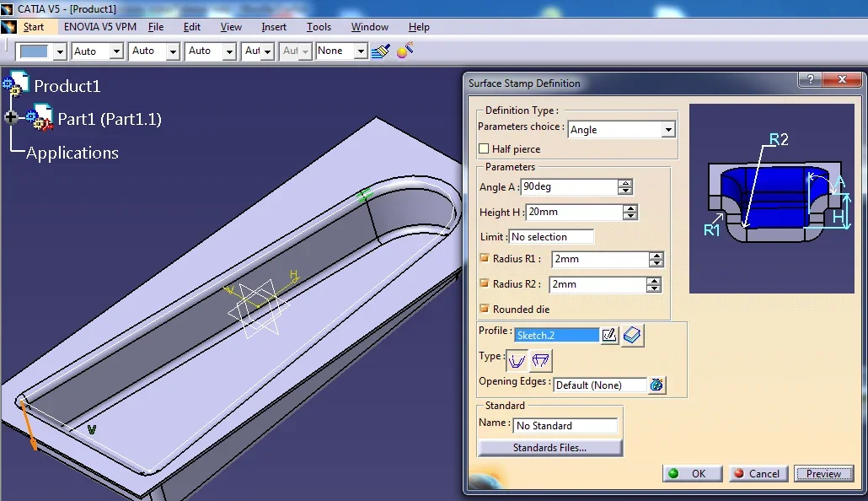Expand the Part1 (Part1.1) tree node
Viewport: 868px width, 501px height.
point(10,117)
